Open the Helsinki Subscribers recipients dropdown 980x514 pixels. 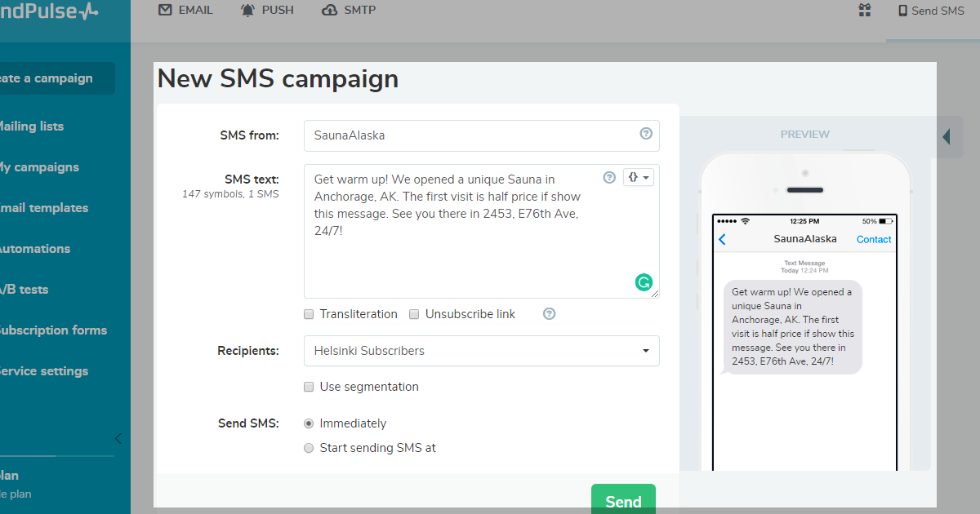point(481,351)
